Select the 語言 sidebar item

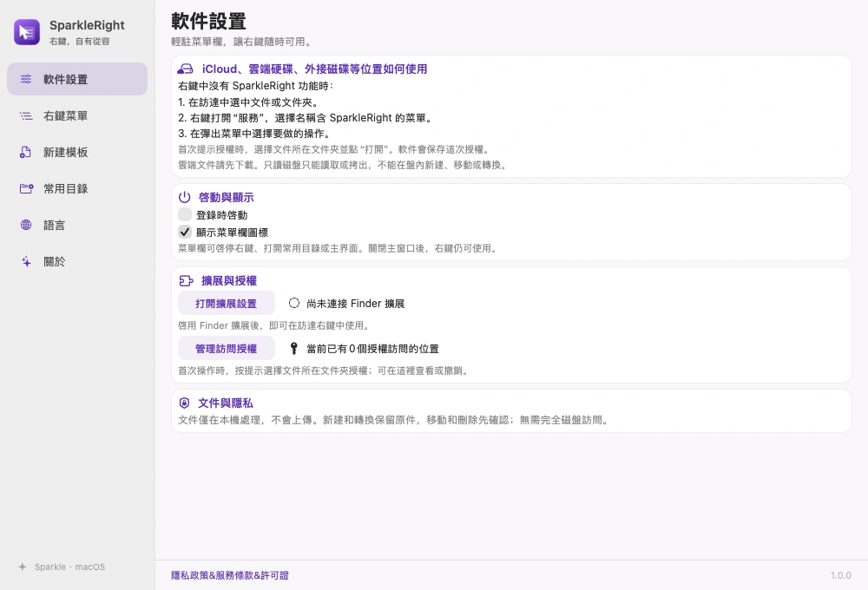pyautogui.click(x=77, y=225)
